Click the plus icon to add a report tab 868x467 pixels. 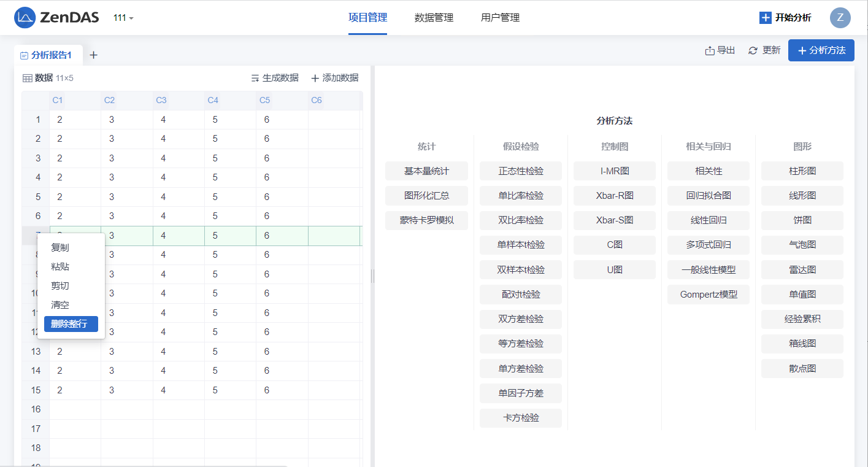tap(93, 55)
